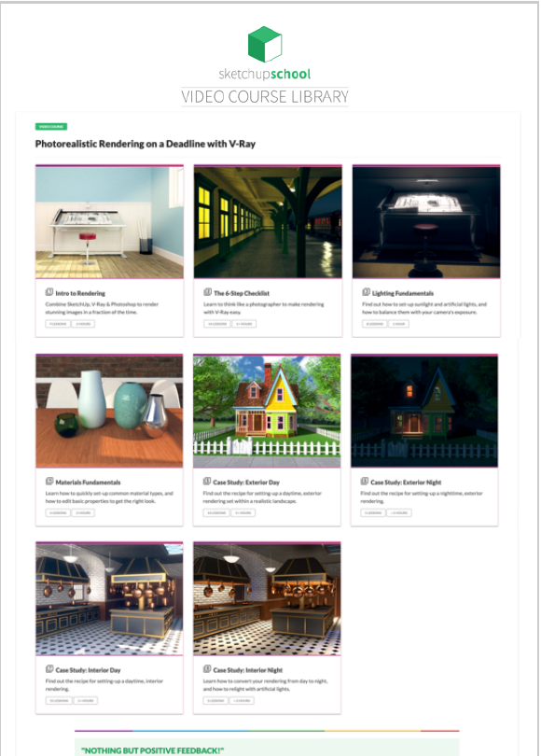541x756 pixels.
Task: Click 'Photorealistic Rendering on a Deadline with V-Ray' heading
Action: (145, 144)
